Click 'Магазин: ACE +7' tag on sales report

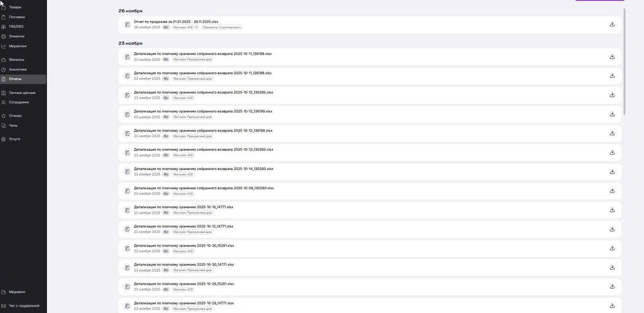point(185,28)
